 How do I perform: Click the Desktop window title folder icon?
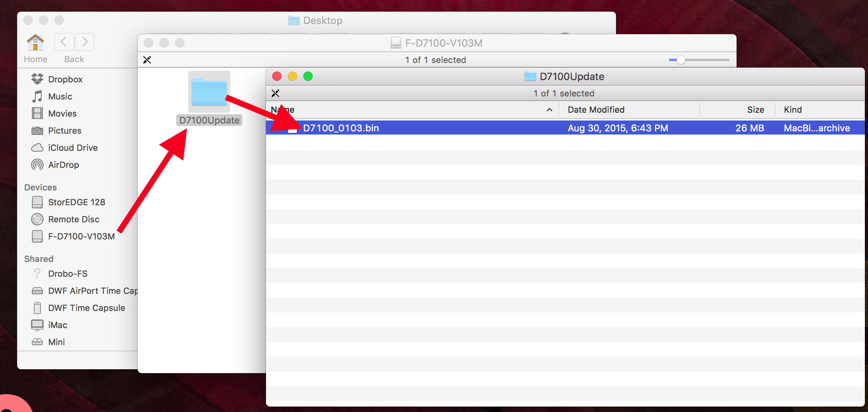click(294, 20)
